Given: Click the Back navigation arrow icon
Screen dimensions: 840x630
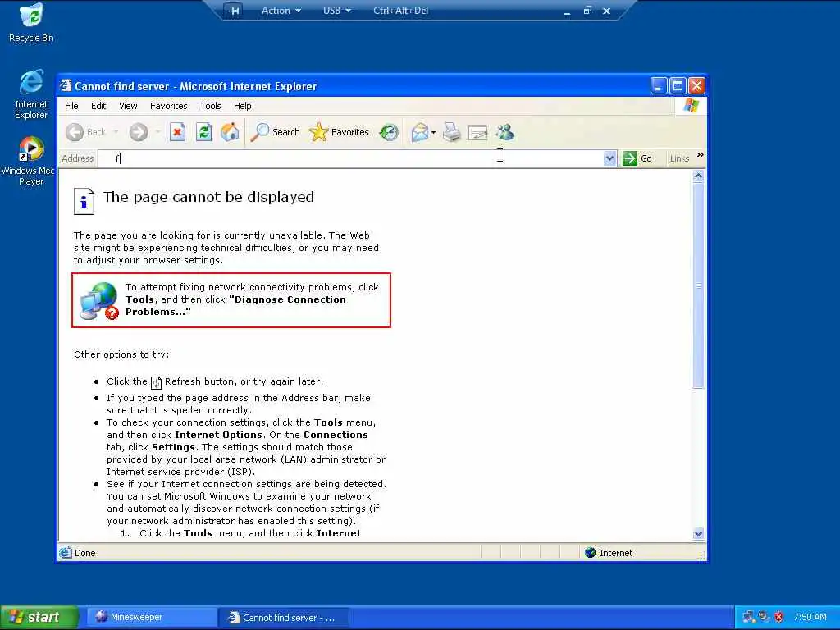Looking at the screenshot, I should click(75, 132).
